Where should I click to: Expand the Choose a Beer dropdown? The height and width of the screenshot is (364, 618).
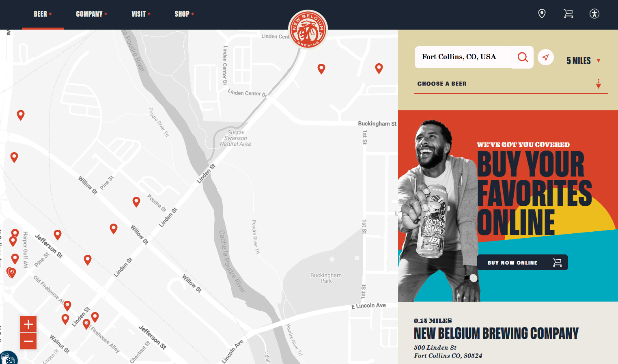point(511,84)
